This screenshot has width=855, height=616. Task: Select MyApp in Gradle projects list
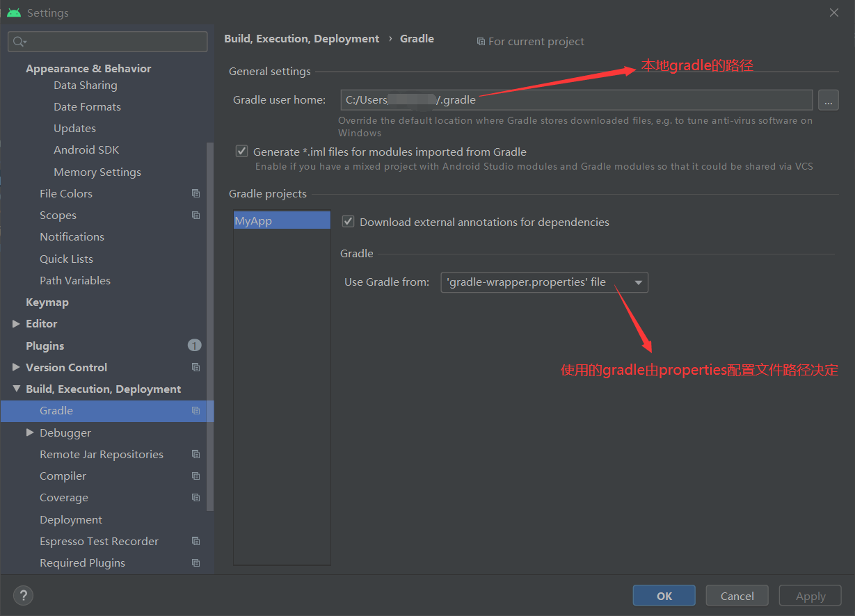point(282,220)
